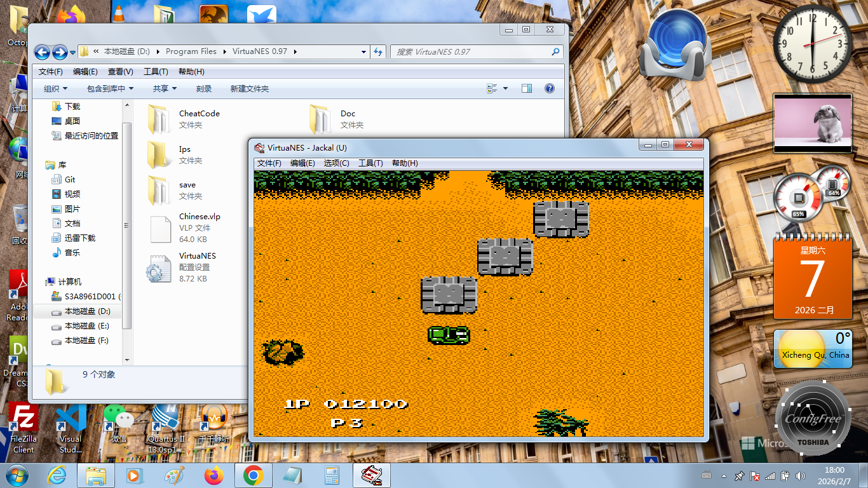This screenshot has height=488, width=868.
Task: Open the 包含到库中 dropdown menu
Action: pos(110,89)
